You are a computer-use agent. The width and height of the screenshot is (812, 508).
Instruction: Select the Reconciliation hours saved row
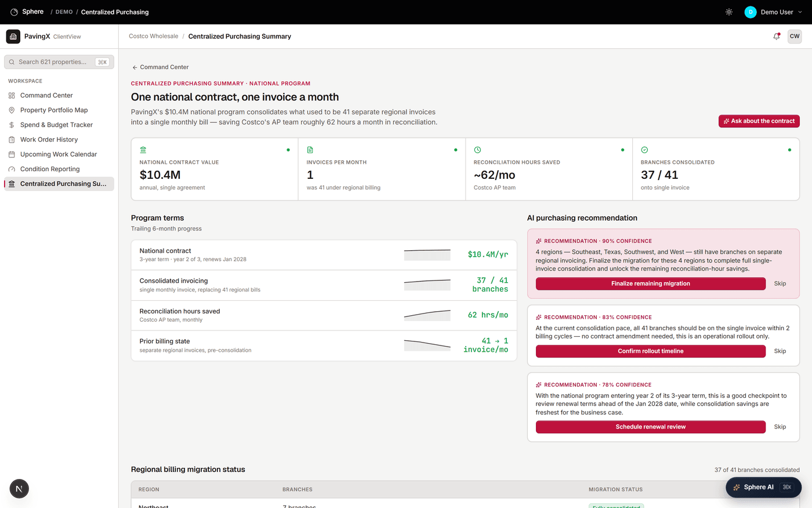click(x=324, y=315)
